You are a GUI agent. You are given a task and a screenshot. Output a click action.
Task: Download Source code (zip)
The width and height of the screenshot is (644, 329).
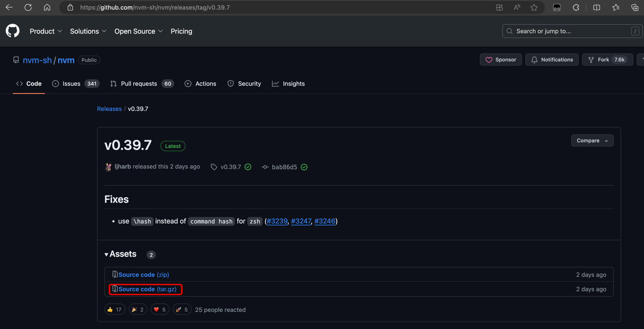(144, 274)
